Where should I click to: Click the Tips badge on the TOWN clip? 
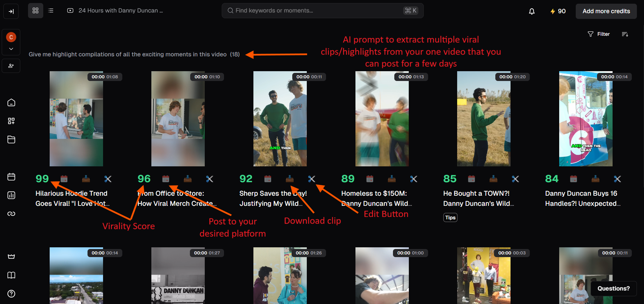coord(450,217)
